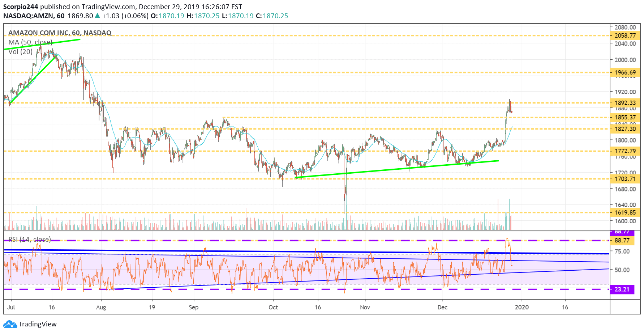
Task: Click the green up-arrow change indicator
Action: click(97, 16)
